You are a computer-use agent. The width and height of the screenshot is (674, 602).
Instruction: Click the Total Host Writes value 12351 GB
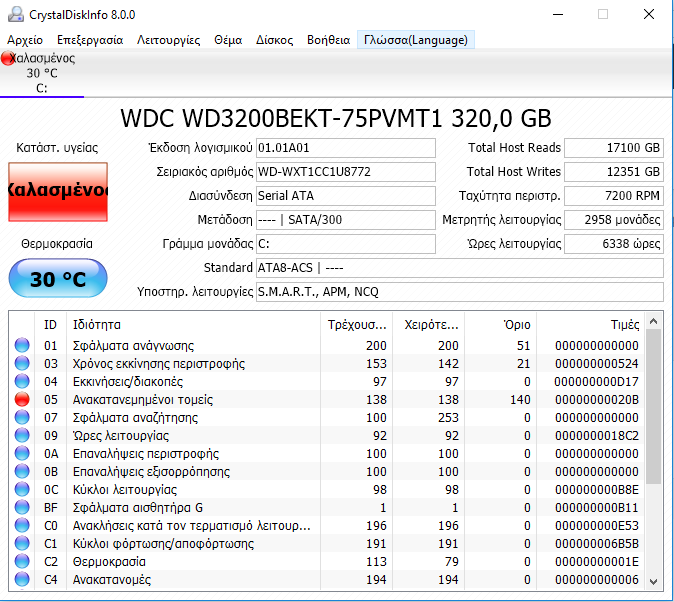pos(614,172)
